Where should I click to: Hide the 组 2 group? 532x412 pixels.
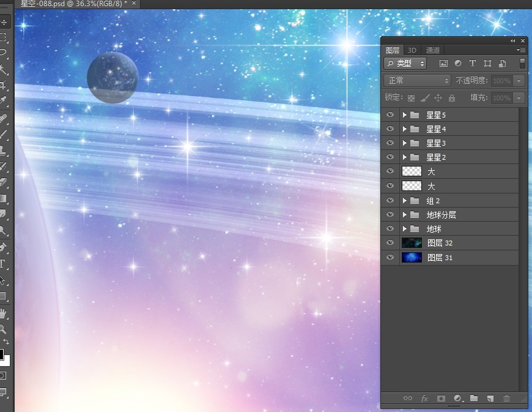[390, 200]
